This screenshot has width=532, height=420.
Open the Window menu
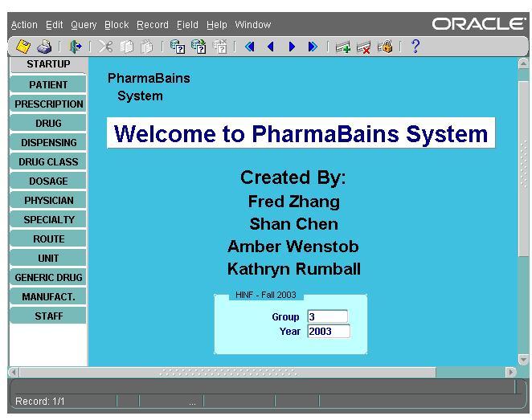(x=253, y=25)
